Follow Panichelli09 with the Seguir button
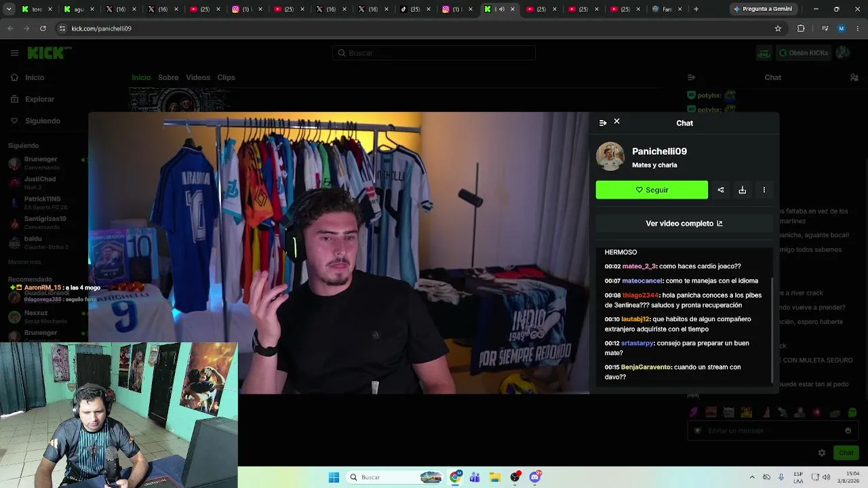The width and height of the screenshot is (868, 488). pyautogui.click(x=652, y=190)
